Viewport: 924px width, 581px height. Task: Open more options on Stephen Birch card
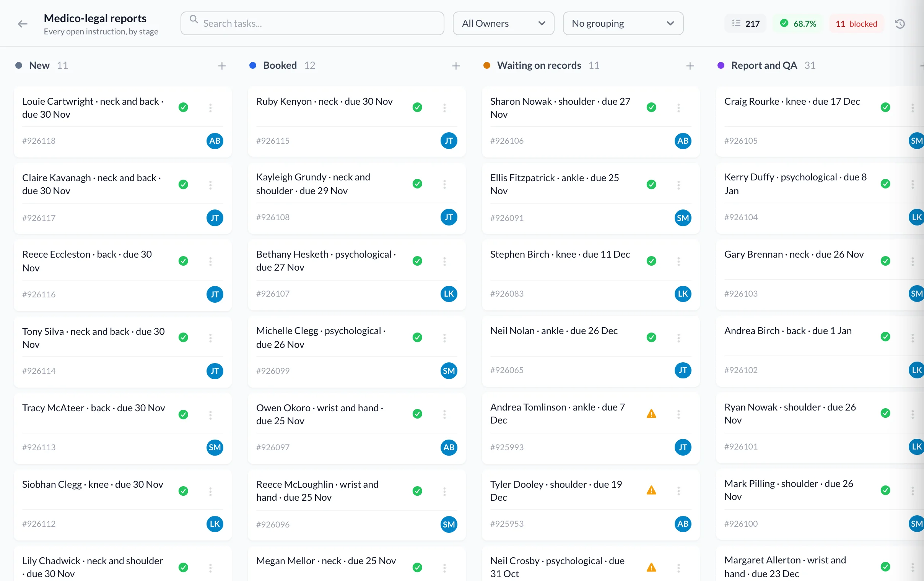point(678,261)
